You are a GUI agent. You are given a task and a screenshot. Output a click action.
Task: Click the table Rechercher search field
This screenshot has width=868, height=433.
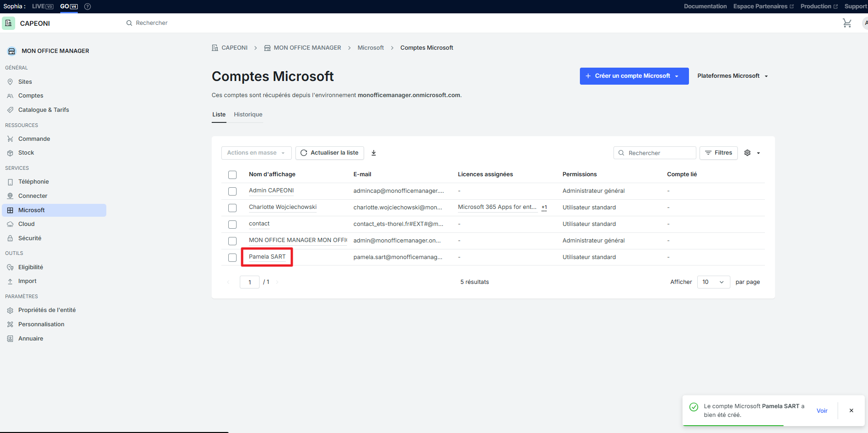[654, 153]
